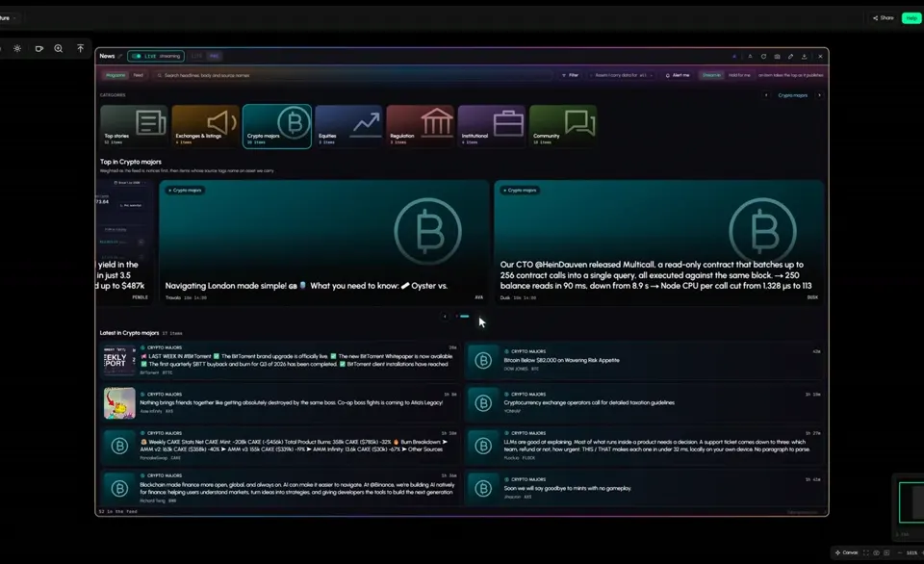Open the Filter options
This screenshot has height=564, width=924.
(x=570, y=75)
